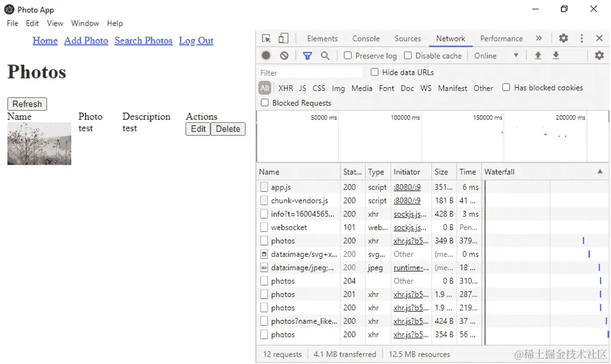The image size is (611, 364).
Task: Click the data:image/svg+xml row icon
Action: (x=264, y=254)
